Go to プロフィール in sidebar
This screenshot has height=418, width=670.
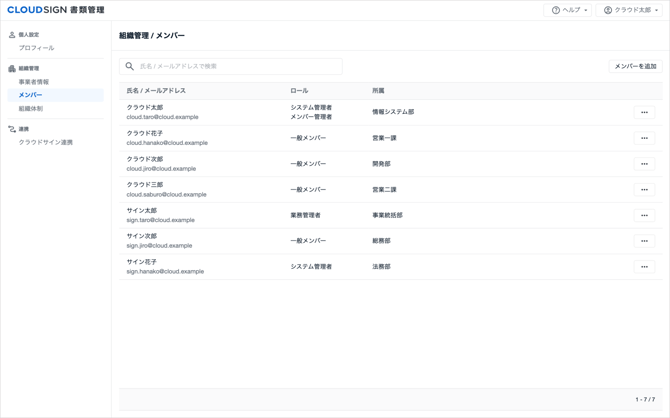(36, 48)
